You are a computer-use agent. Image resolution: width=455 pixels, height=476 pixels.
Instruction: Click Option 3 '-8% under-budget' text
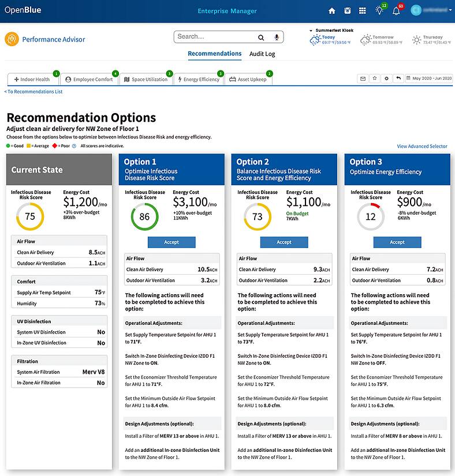[417, 213]
